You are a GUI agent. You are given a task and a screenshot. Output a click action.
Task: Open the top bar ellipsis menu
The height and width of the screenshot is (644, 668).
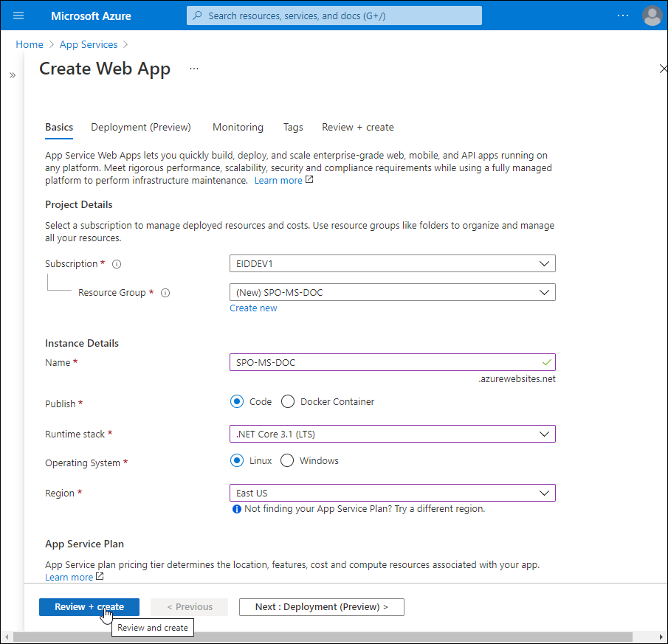coord(623,15)
